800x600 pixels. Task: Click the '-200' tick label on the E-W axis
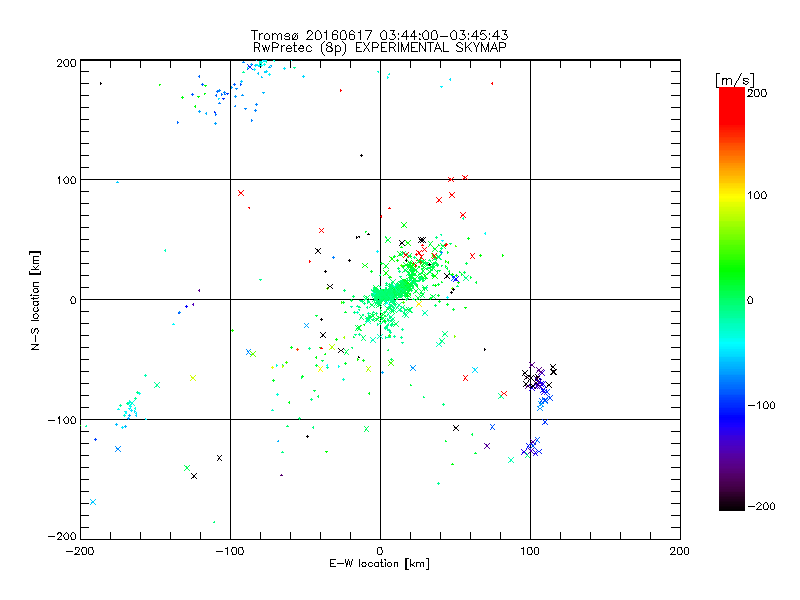(80, 551)
